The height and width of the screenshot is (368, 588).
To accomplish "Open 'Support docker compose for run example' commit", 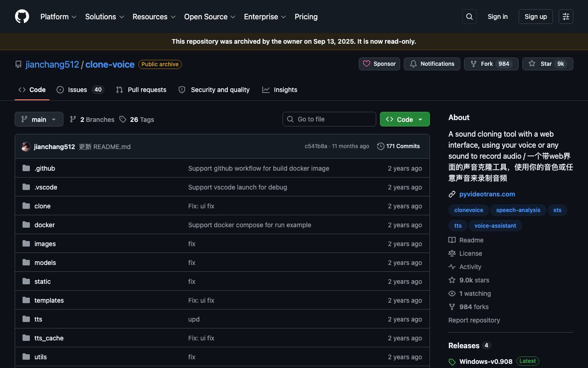I will pos(249,225).
